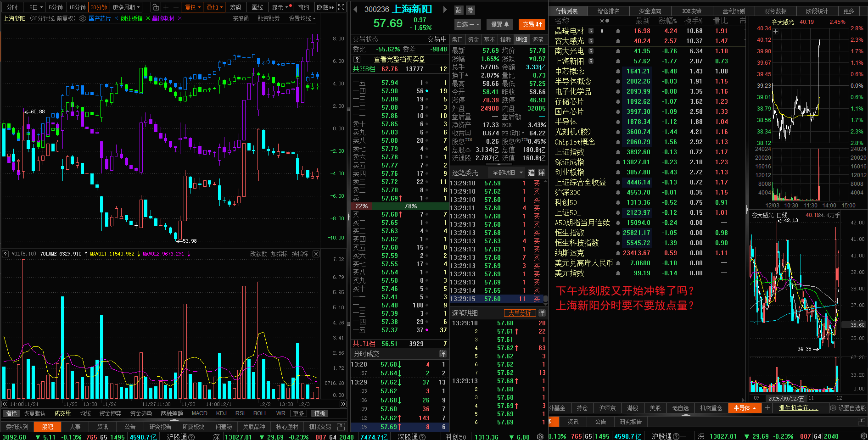Show more indicators via 更多 button
This screenshot has width=868, height=440.
[x=298, y=413]
